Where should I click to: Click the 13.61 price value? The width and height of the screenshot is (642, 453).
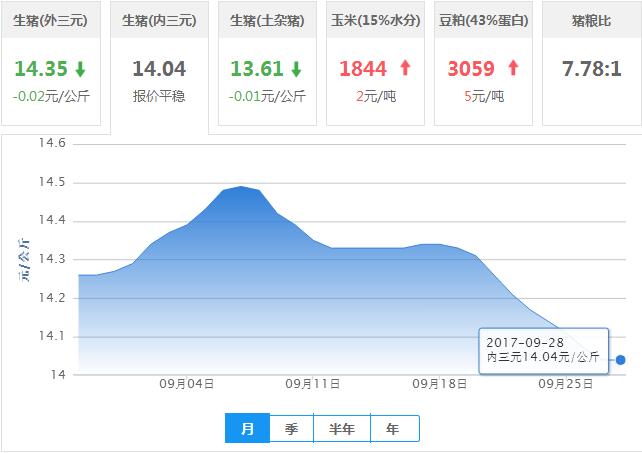[257, 69]
